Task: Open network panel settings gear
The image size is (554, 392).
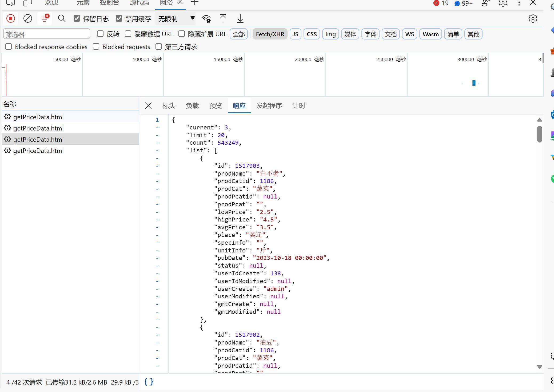Action: pos(533,19)
